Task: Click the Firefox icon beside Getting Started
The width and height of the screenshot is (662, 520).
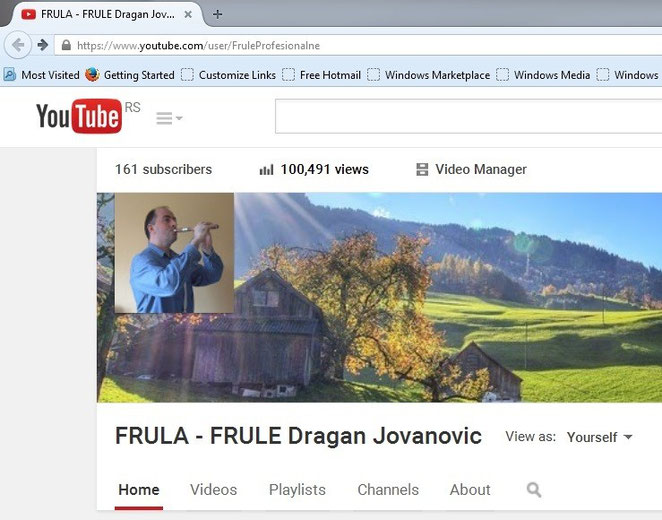Action: pyautogui.click(x=92, y=75)
